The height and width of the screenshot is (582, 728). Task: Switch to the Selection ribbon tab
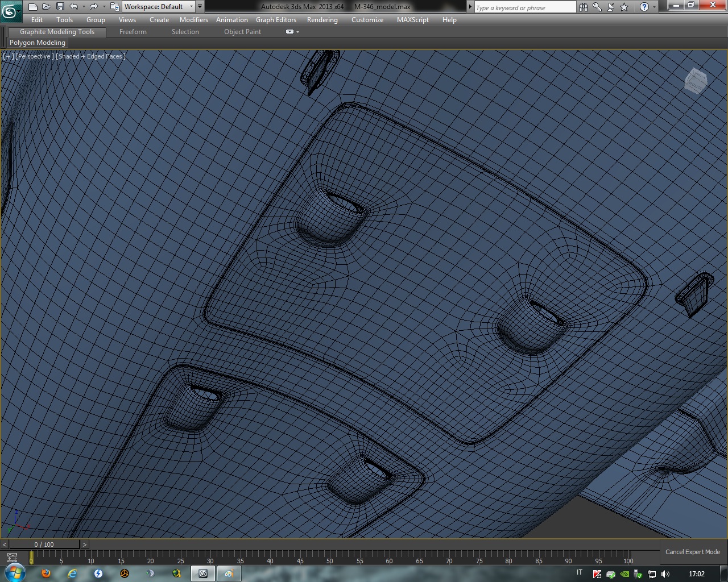click(185, 32)
